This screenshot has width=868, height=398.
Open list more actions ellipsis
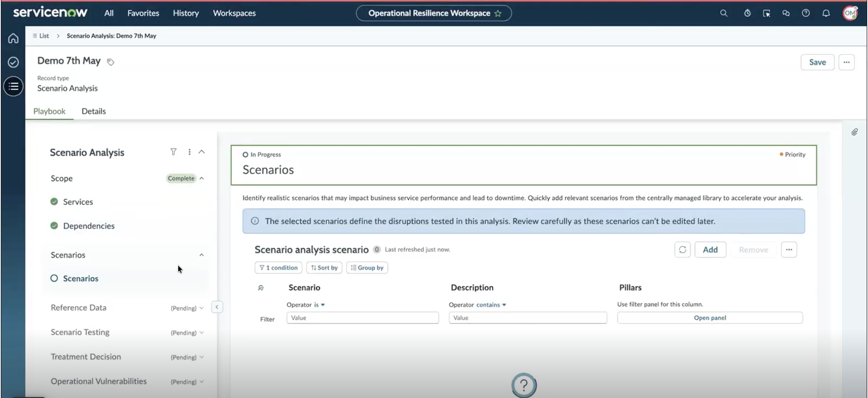click(x=789, y=250)
